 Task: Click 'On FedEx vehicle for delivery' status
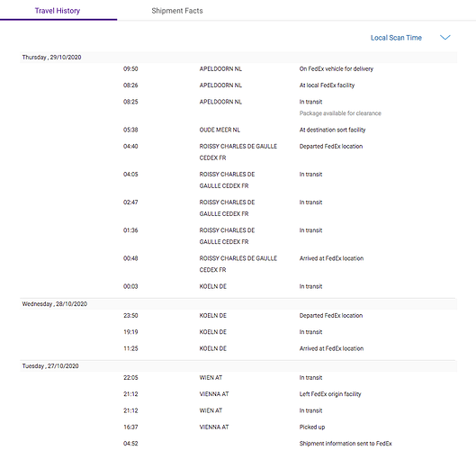pos(336,69)
